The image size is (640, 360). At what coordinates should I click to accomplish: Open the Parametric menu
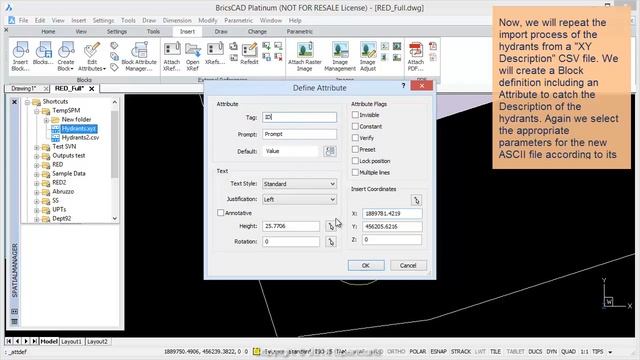coord(238,20)
